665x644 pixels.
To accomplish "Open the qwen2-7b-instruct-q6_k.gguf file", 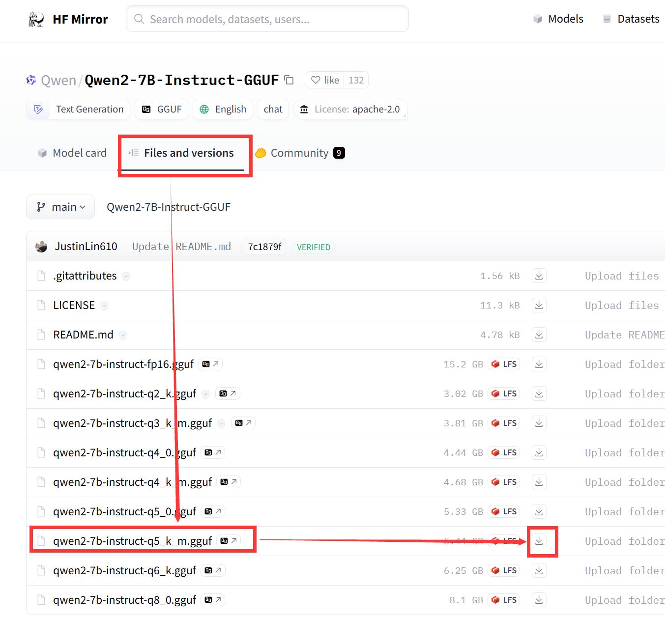I will coord(124,571).
